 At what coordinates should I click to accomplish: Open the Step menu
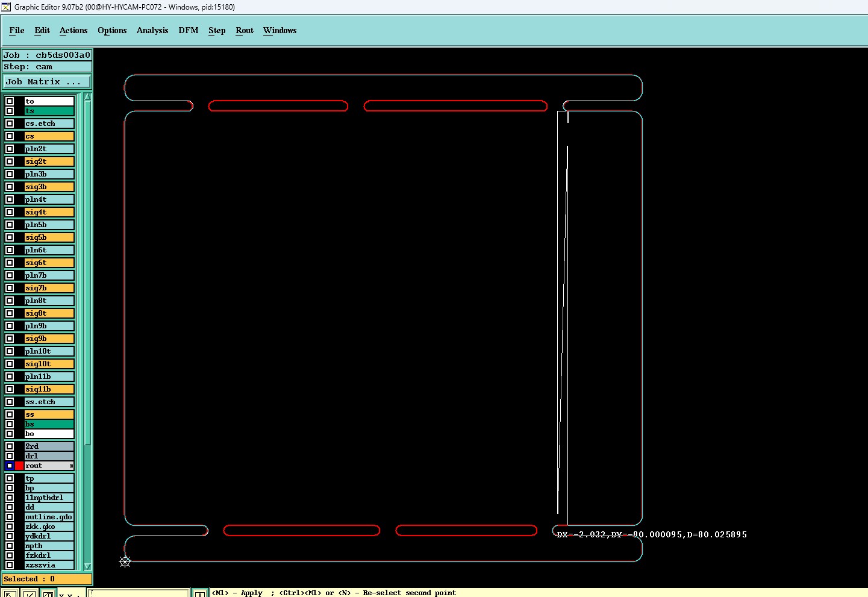[x=217, y=30]
